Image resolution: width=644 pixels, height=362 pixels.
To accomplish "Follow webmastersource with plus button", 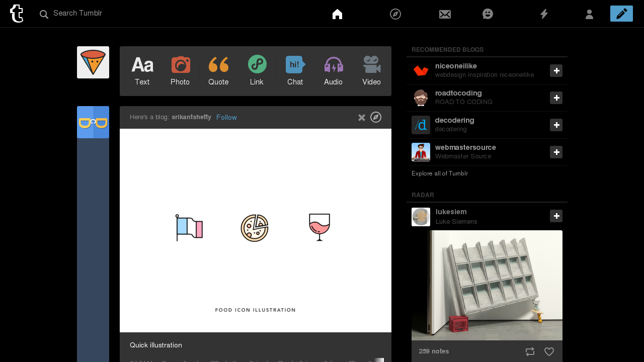I will tap(556, 152).
